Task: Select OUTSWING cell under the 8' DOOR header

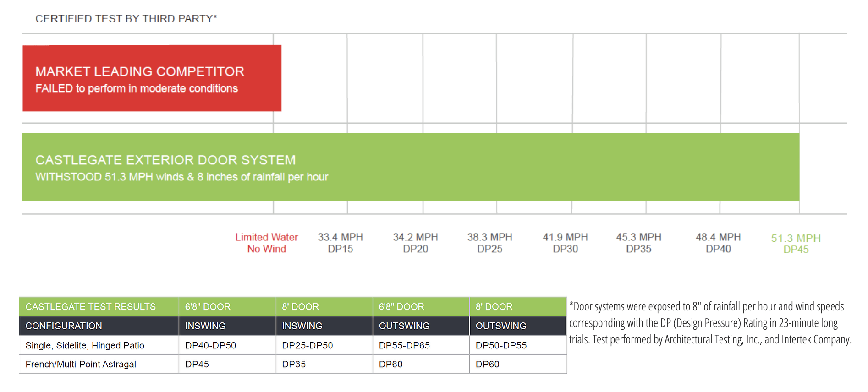Action: [518, 326]
